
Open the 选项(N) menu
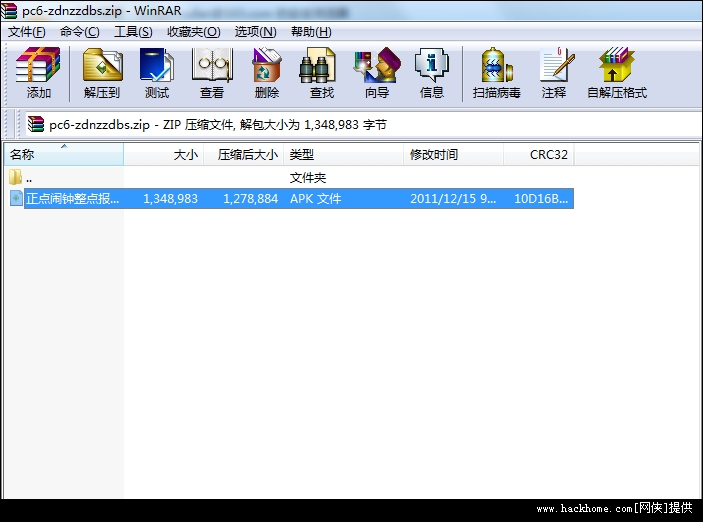pos(256,32)
